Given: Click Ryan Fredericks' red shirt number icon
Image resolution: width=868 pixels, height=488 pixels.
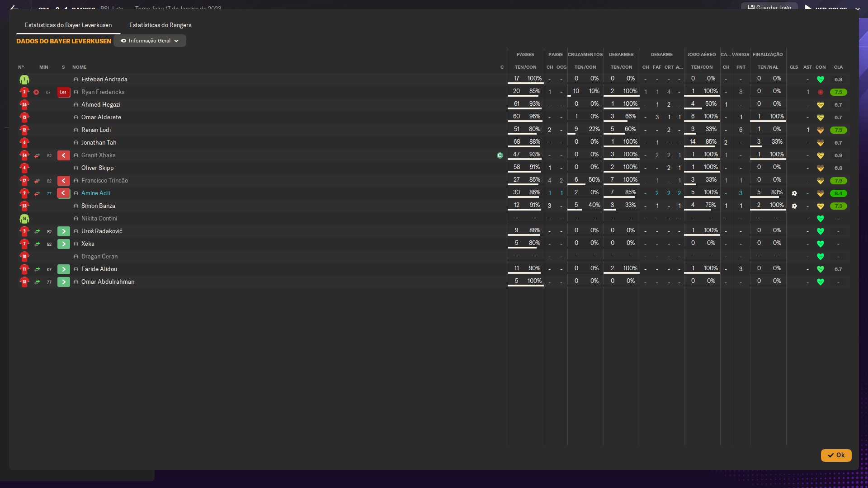Looking at the screenshot, I should (24, 92).
